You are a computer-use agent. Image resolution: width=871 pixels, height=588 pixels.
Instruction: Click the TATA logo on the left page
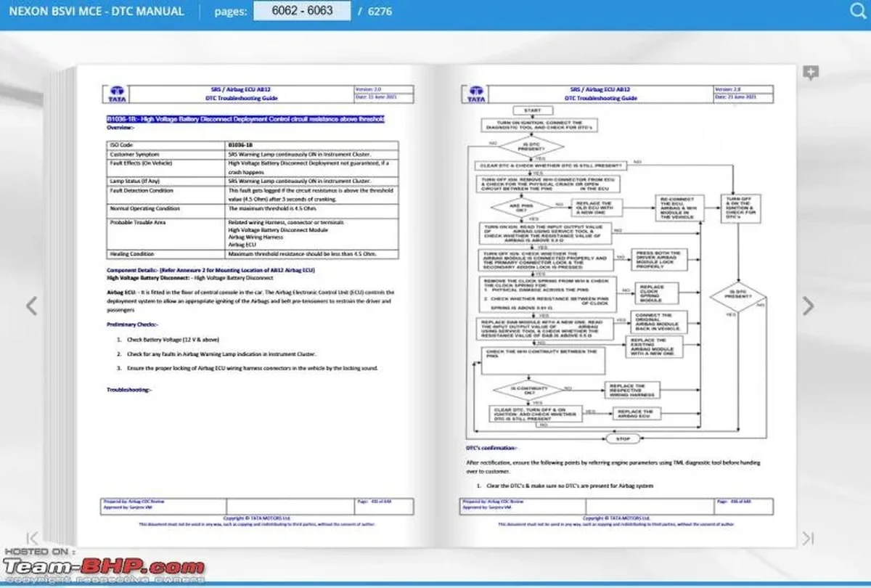[x=116, y=94]
